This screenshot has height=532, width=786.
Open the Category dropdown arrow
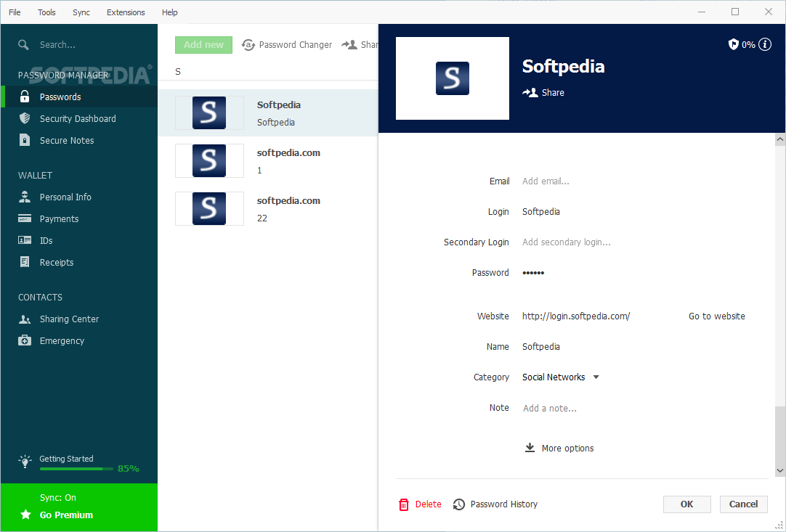pyautogui.click(x=596, y=377)
